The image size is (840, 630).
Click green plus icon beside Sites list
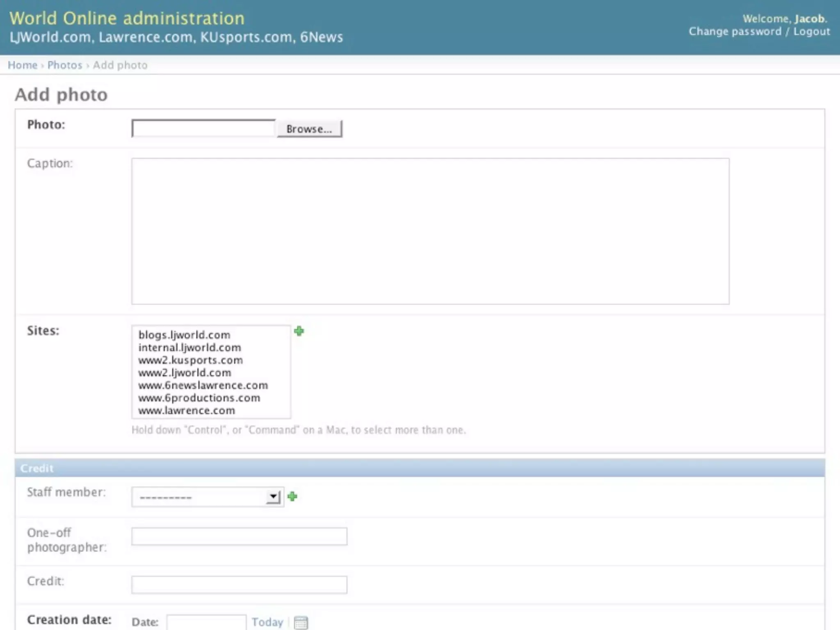pyautogui.click(x=299, y=331)
